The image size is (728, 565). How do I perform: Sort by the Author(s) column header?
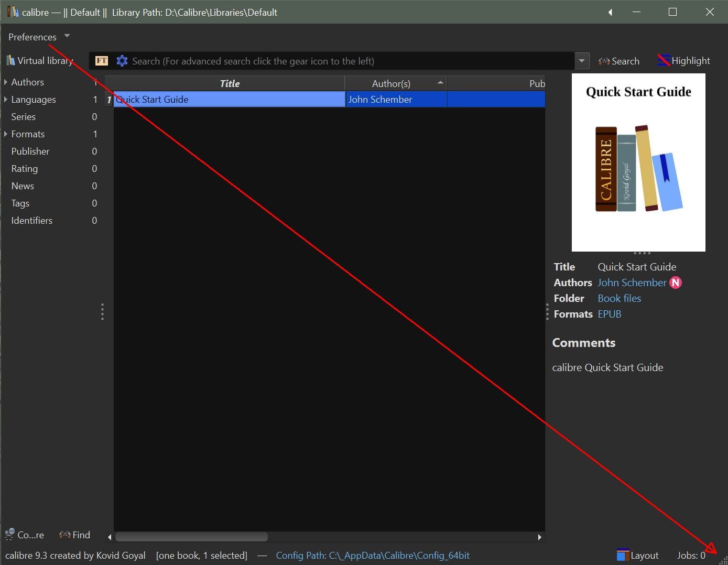pyautogui.click(x=396, y=83)
